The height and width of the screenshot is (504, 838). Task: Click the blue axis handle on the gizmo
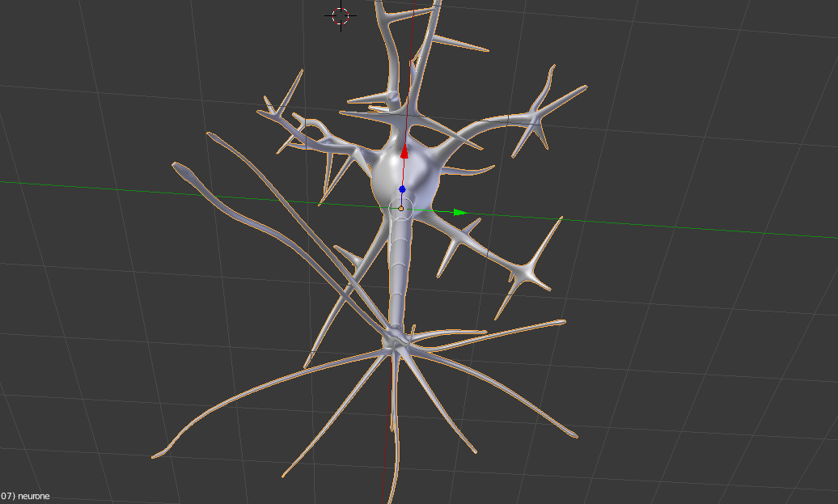pos(404,188)
